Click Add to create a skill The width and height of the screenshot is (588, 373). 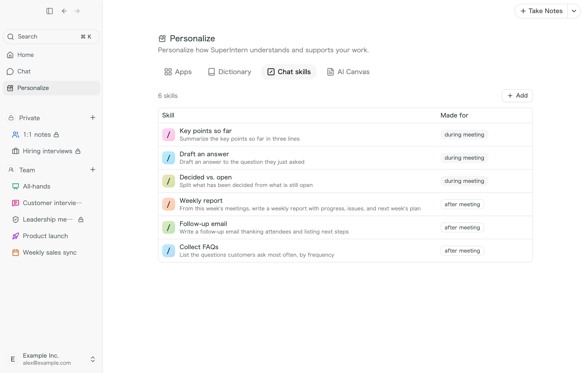coord(517,96)
